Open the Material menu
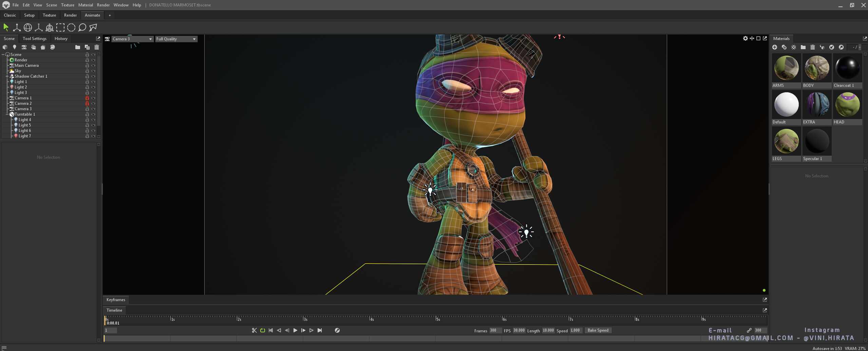868x351 pixels. (x=86, y=5)
